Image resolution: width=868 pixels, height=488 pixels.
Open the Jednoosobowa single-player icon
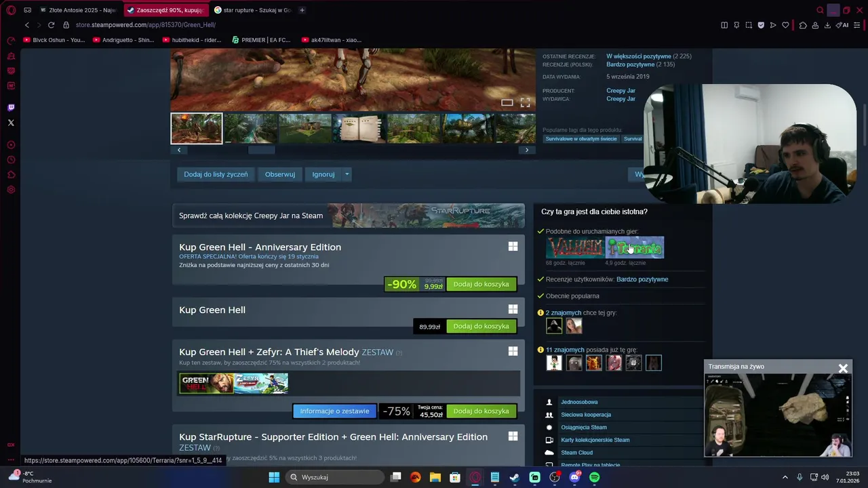pyautogui.click(x=549, y=402)
